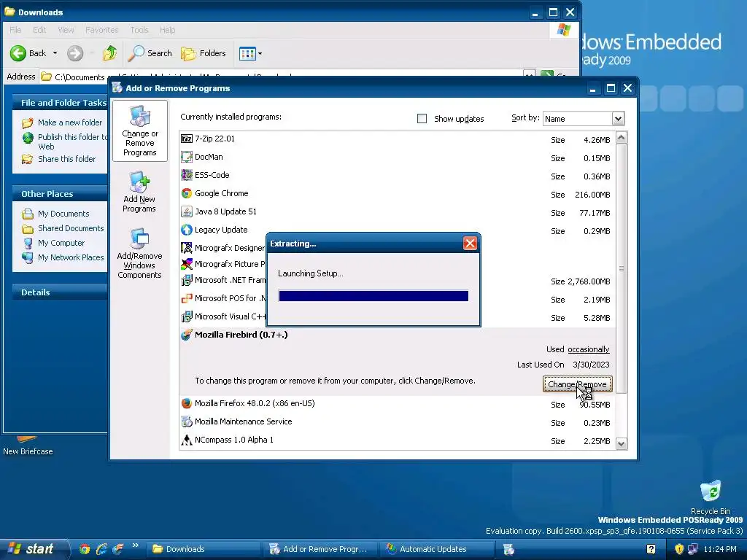Viewport: 747px width, 560px height.
Task: Click Make a new folder link
Action: (69, 122)
